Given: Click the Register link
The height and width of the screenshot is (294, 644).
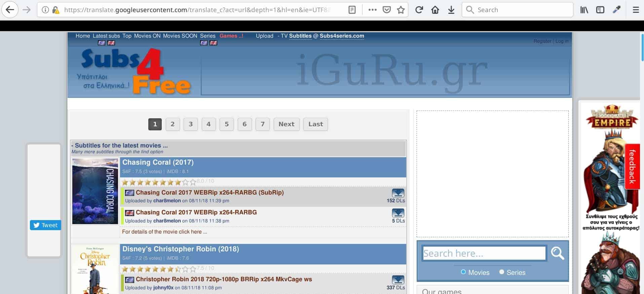Looking at the screenshot, I should (542, 41).
